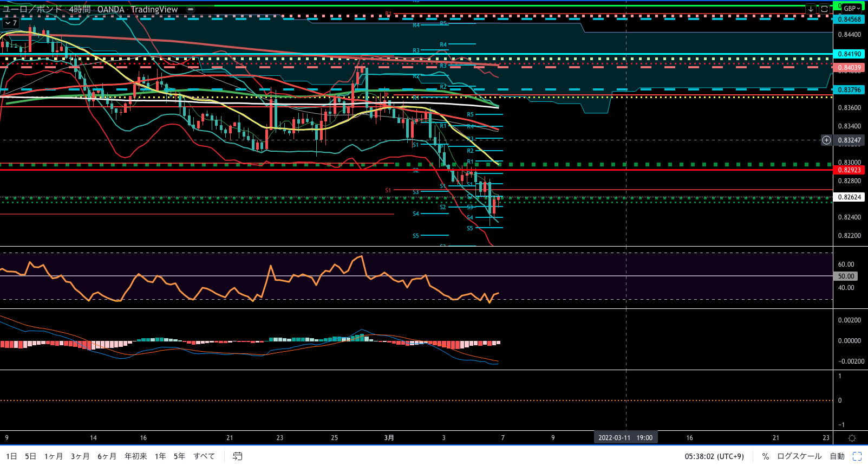Viewport: 868px width, 465px height.
Task: Select the 5年 time range
Action: click(179, 456)
